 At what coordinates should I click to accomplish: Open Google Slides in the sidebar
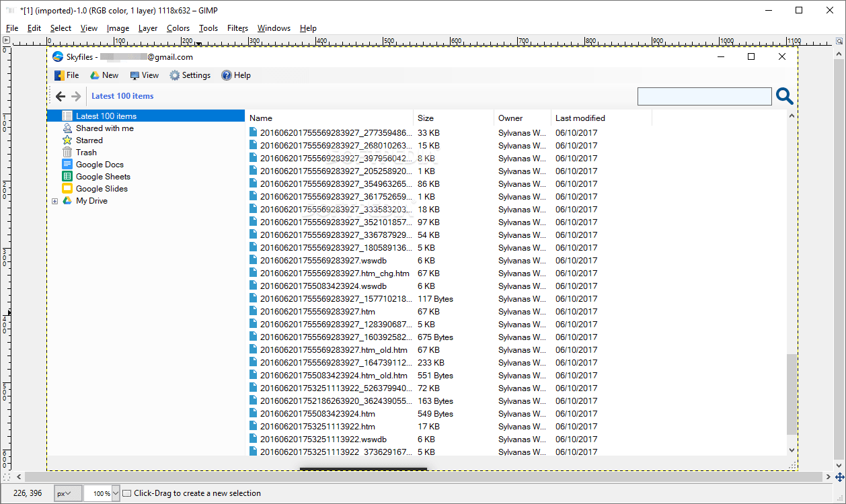pos(102,189)
